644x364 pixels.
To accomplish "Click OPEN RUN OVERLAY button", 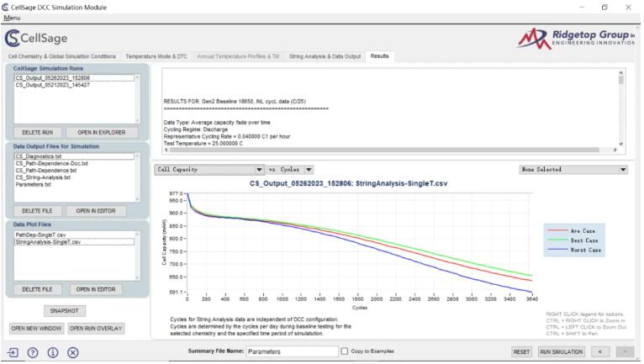I will click(96, 329).
